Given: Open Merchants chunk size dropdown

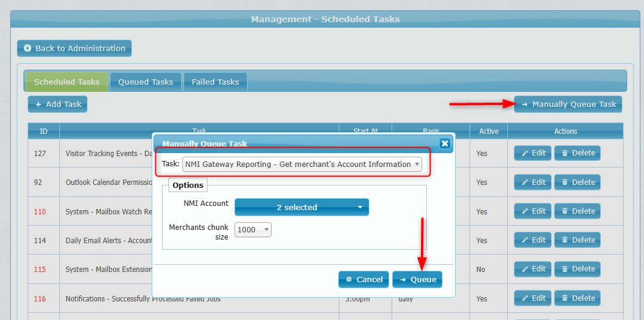Looking at the screenshot, I should point(252,230).
